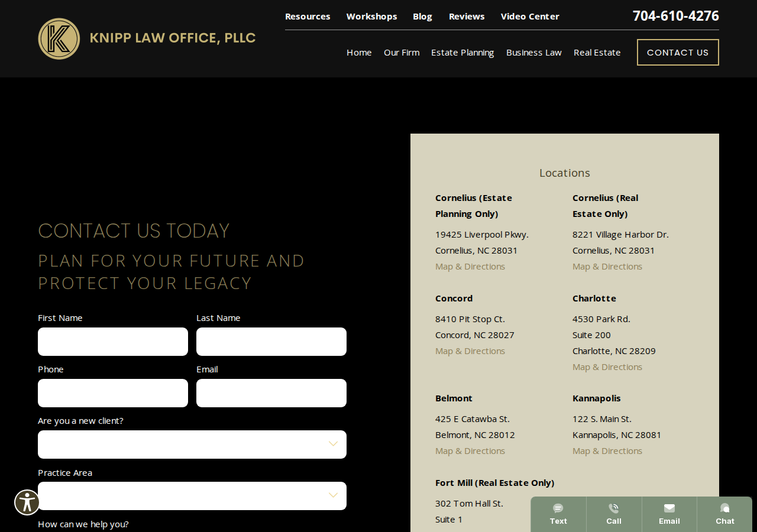Click the Kannapolis location heading
The height and width of the screenshot is (532, 757).
tap(597, 398)
